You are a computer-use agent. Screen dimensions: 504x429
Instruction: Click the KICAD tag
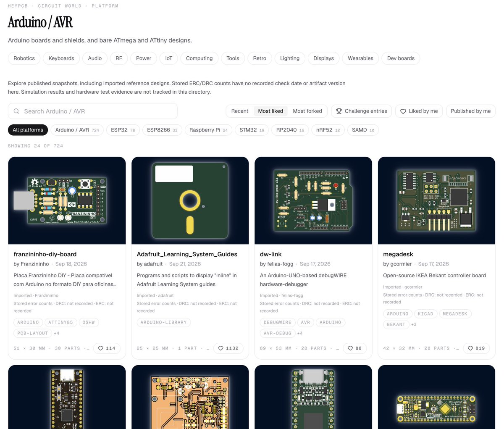[x=425, y=314]
